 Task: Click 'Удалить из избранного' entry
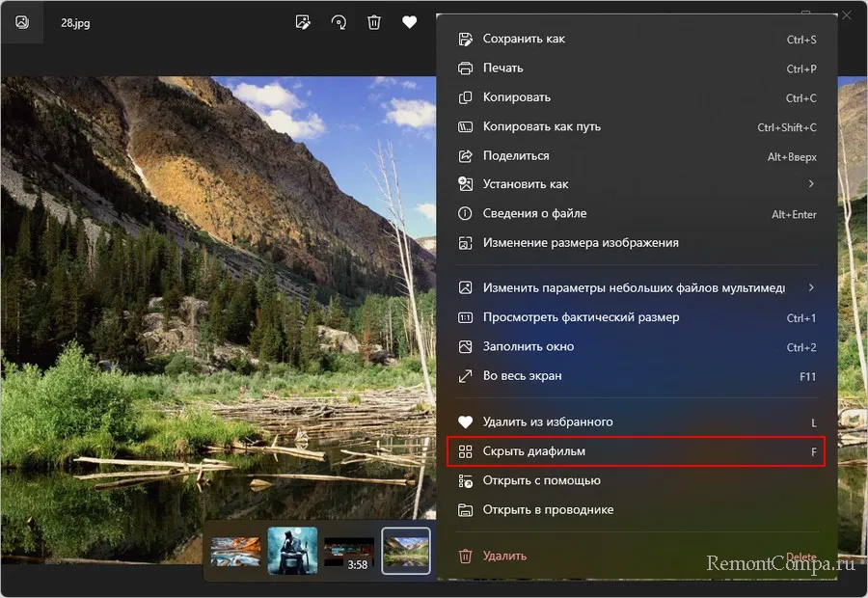[x=637, y=421]
